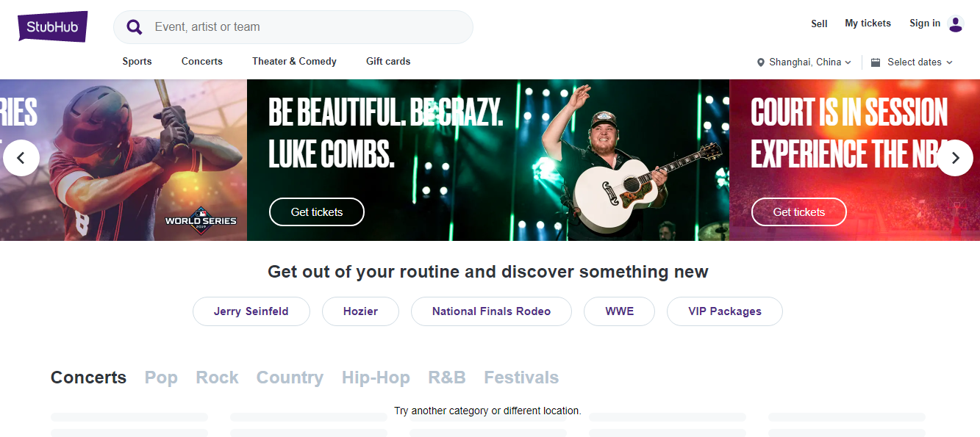
Task: Click the calendar icon beside Select dates
Action: click(876, 62)
